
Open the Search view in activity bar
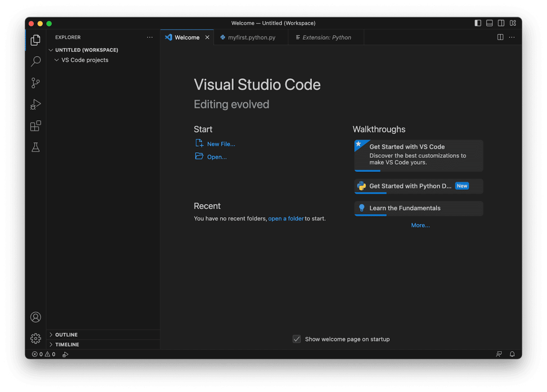pos(36,62)
